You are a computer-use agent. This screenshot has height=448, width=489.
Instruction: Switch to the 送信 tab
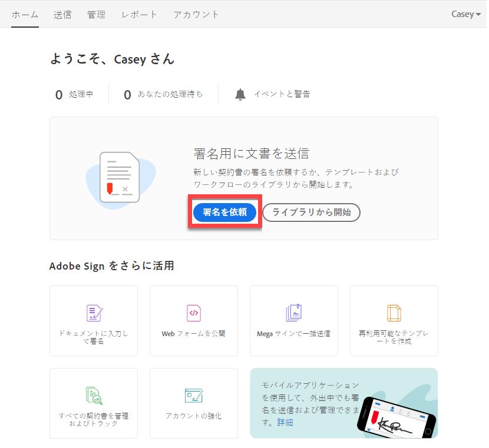coord(62,15)
